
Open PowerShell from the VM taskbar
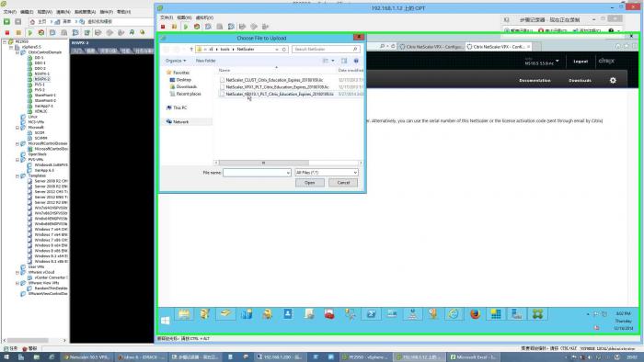[371, 314]
